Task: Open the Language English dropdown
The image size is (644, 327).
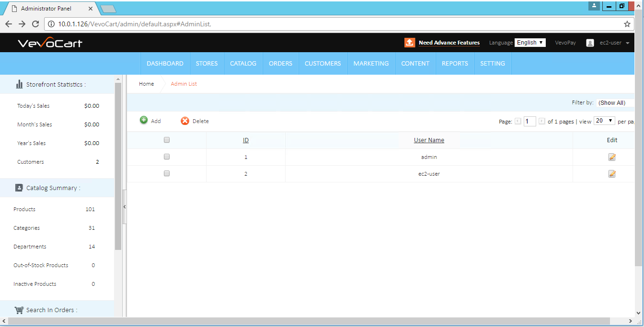Action: tap(530, 43)
